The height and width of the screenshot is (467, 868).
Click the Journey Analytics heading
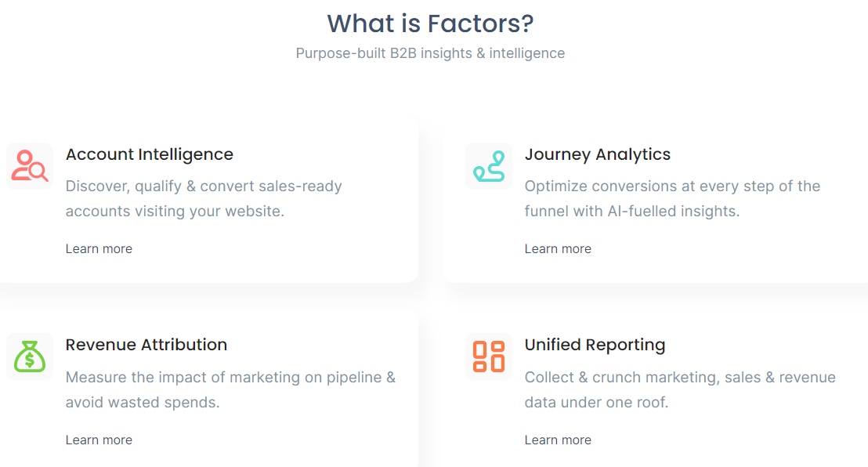[x=597, y=154]
